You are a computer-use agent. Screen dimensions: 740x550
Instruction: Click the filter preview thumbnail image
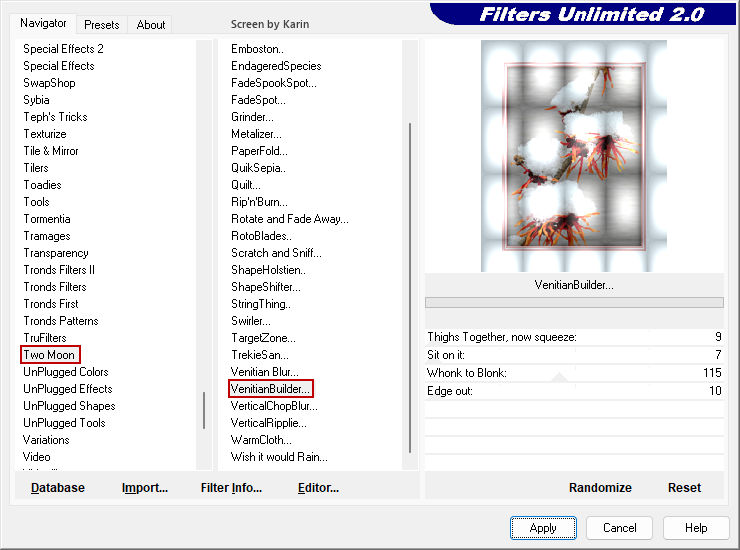pyautogui.click(x=574, y=156)
